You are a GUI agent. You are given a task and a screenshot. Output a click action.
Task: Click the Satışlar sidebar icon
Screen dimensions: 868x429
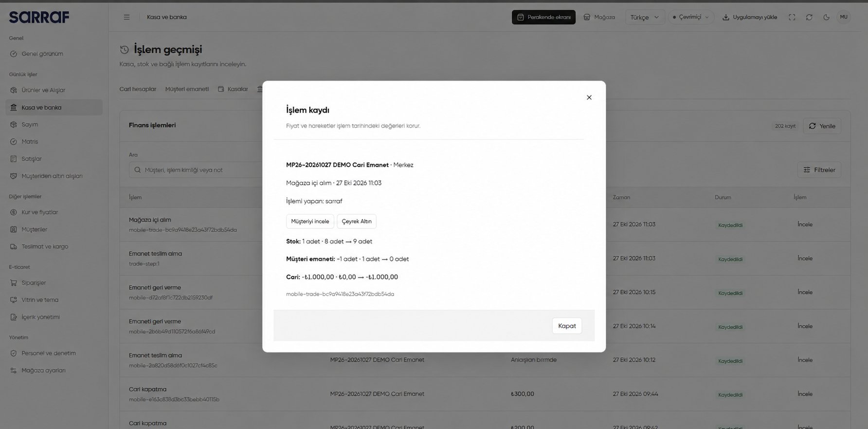click(14, 159)
